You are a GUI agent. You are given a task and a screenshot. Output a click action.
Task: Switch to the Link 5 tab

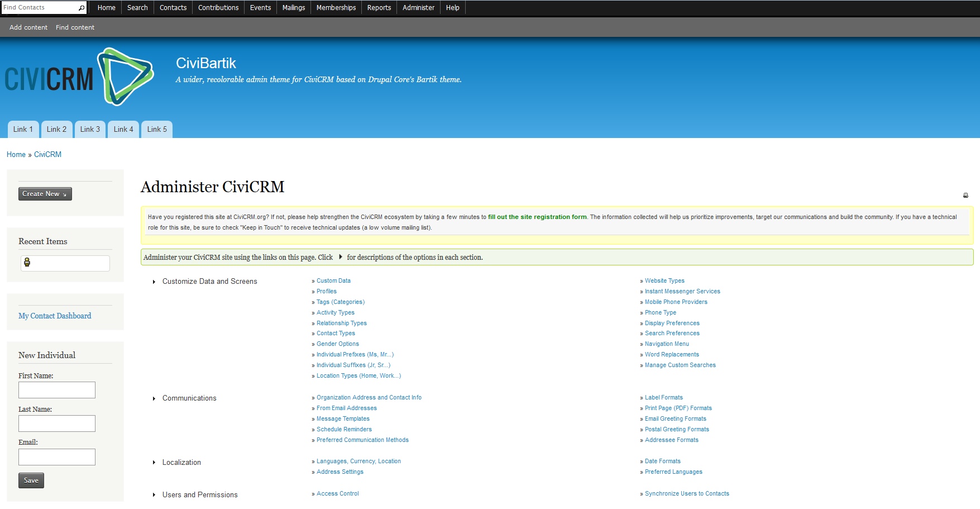157,129
